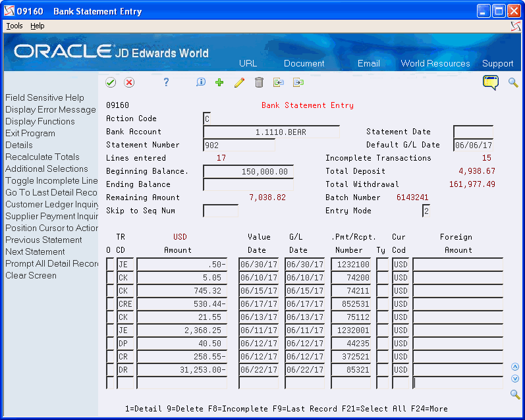Click the Default G/L Date field
This screenshot has height=420, width=525.
pos(473,145)
